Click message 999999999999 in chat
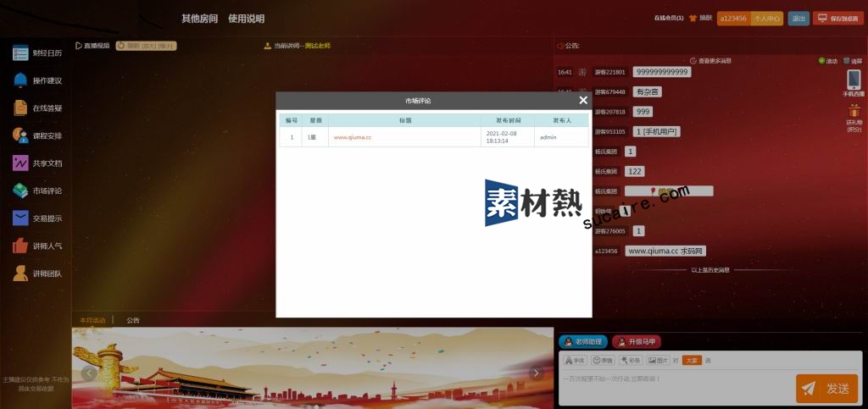 [662, 72]
